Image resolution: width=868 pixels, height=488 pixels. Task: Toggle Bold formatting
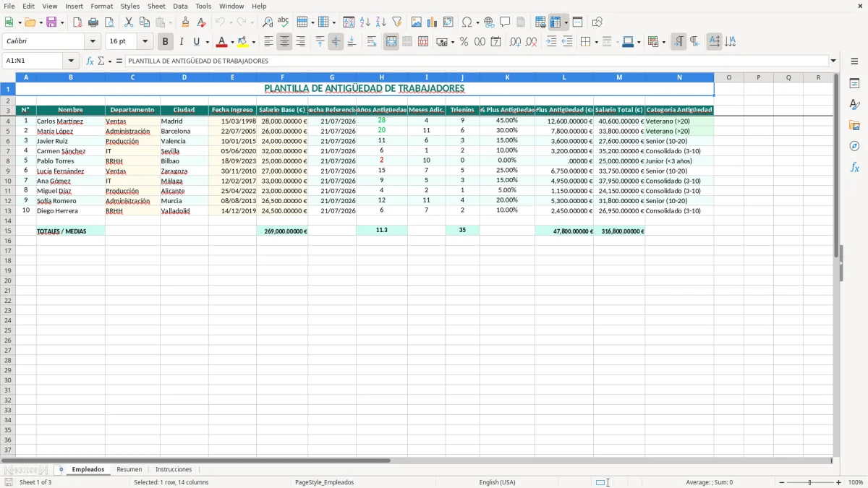166,42
